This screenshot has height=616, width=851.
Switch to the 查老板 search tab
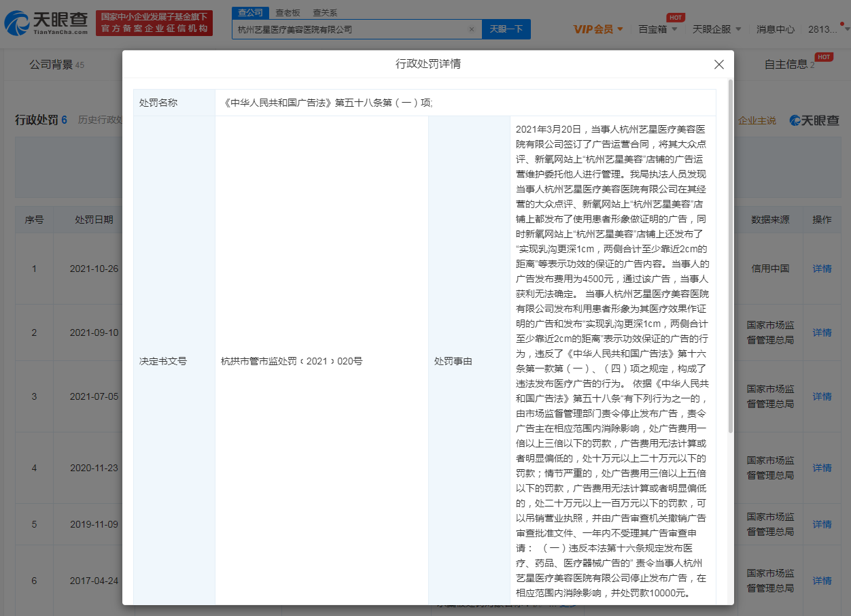[x=288, y=12]
